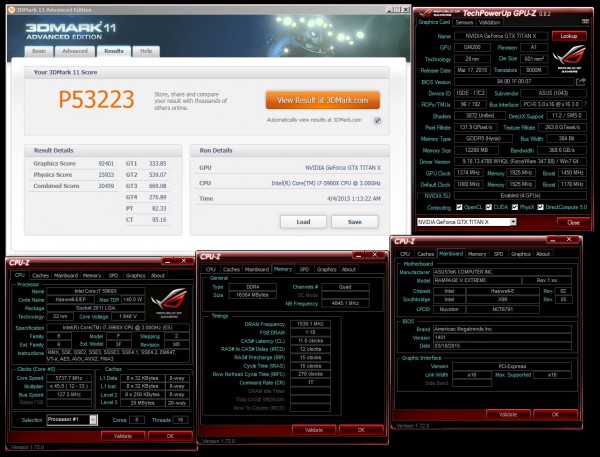Click the DRAM Frequency 1530.1 MHz field

(310, 324)
